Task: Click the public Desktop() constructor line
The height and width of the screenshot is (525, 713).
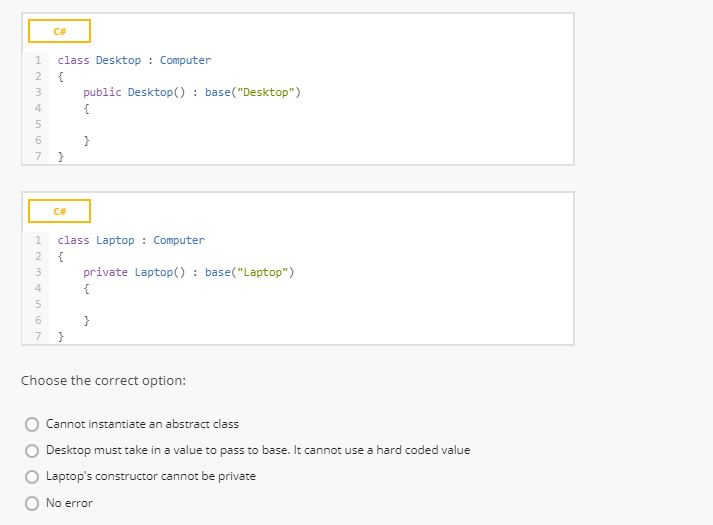Action: [x=192, y=92]
